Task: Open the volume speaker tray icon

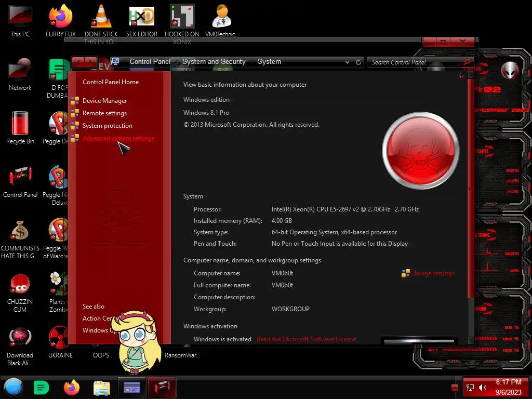Action: pyautogui.click(x=482, y=388)
